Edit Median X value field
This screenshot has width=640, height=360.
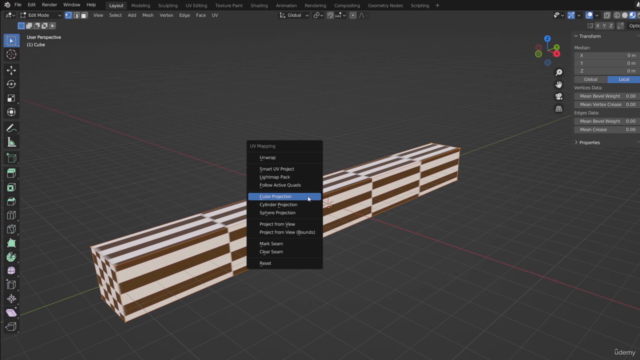607,55
